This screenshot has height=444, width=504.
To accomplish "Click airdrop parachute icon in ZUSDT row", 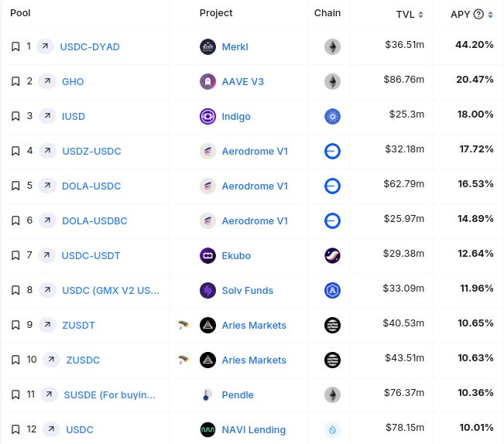I will (183, 325).
